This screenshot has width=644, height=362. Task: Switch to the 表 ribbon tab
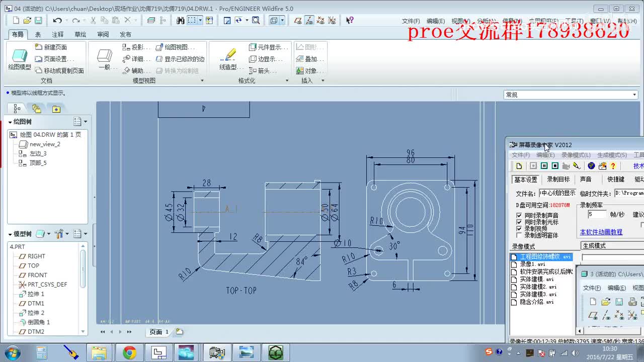click(x=38, y=34)
